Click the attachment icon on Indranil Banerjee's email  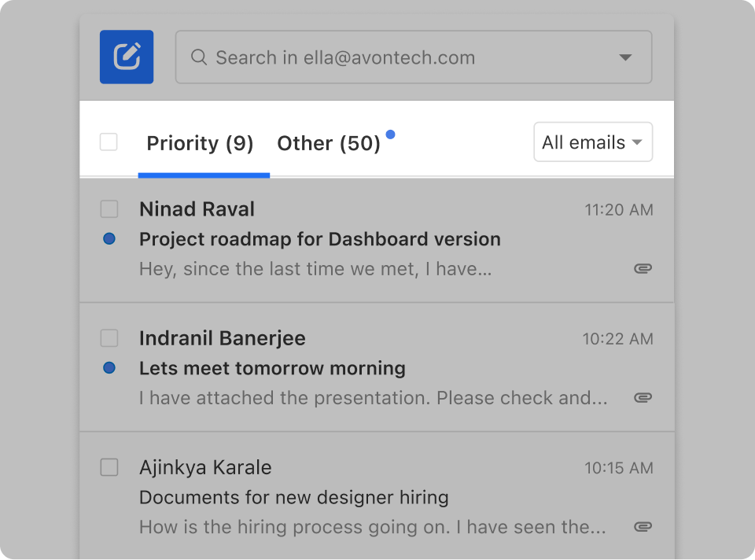click(643, 398)
